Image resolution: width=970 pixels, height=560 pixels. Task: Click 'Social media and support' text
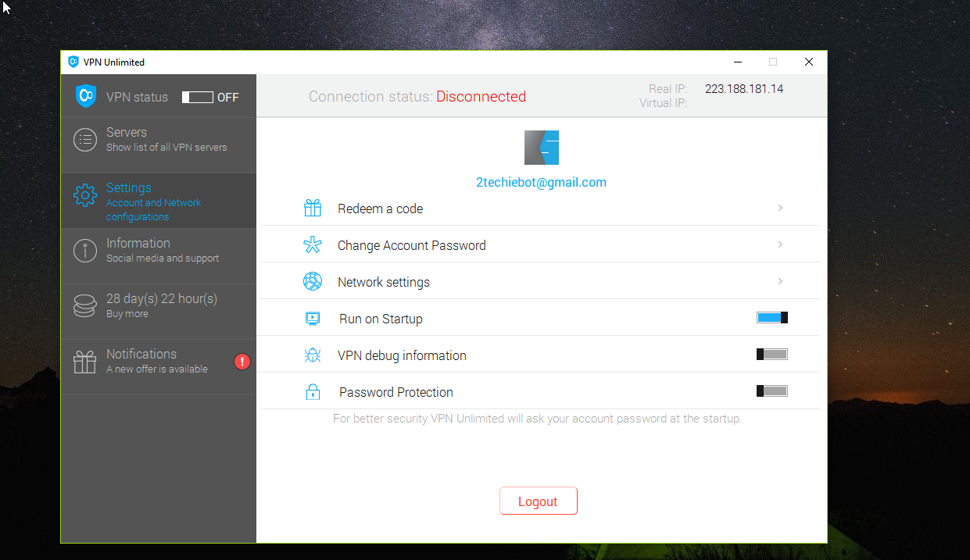tap(163, 259)
